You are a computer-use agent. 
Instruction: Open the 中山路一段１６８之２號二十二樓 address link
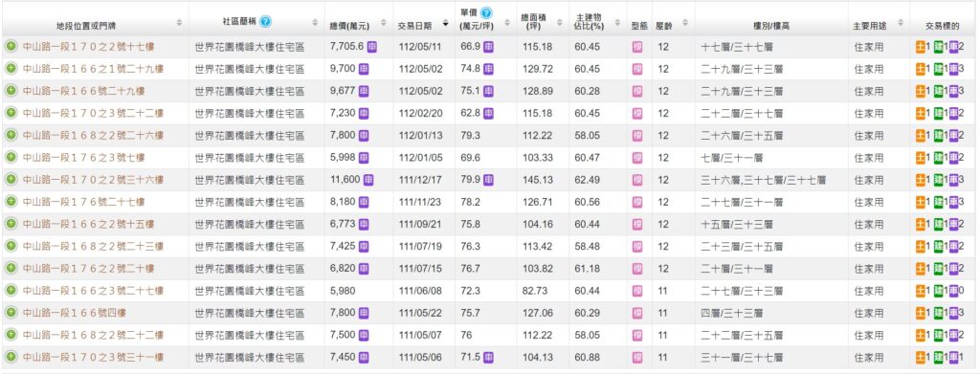93,335
